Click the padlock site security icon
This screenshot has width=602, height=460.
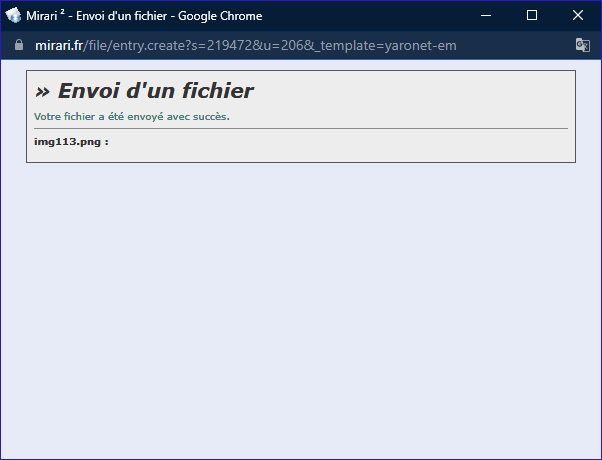tap(18, 46)
